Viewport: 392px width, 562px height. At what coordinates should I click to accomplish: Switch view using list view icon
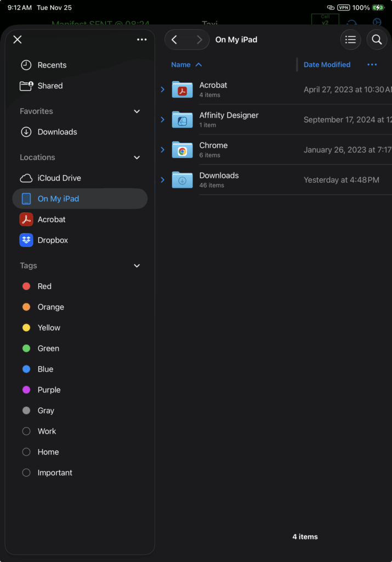point(351,40)
